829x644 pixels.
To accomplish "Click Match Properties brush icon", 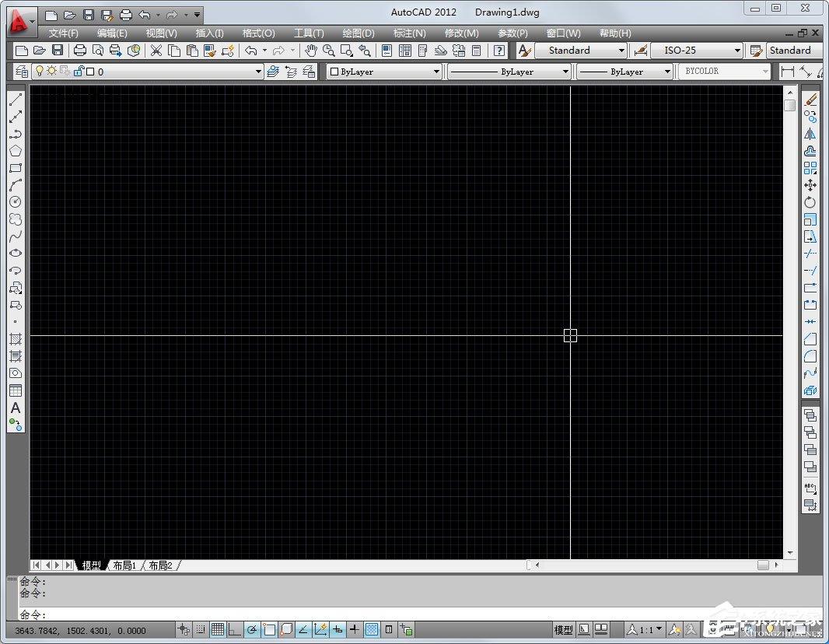I will coord(211,51).
